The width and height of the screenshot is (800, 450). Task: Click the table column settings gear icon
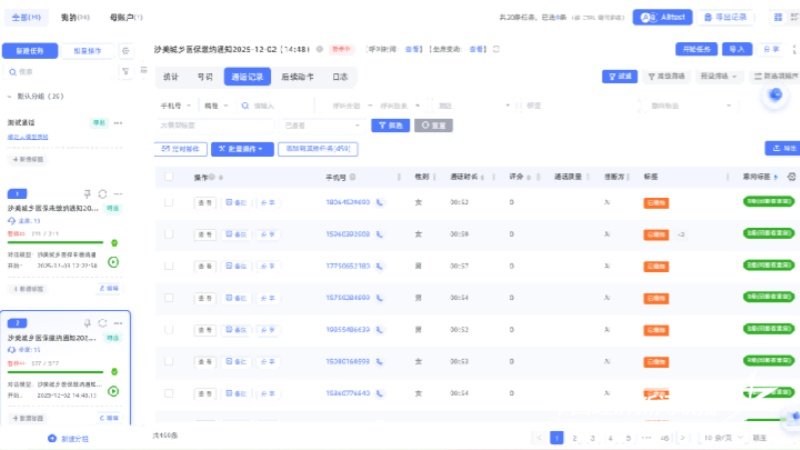[x=792, y=176]
